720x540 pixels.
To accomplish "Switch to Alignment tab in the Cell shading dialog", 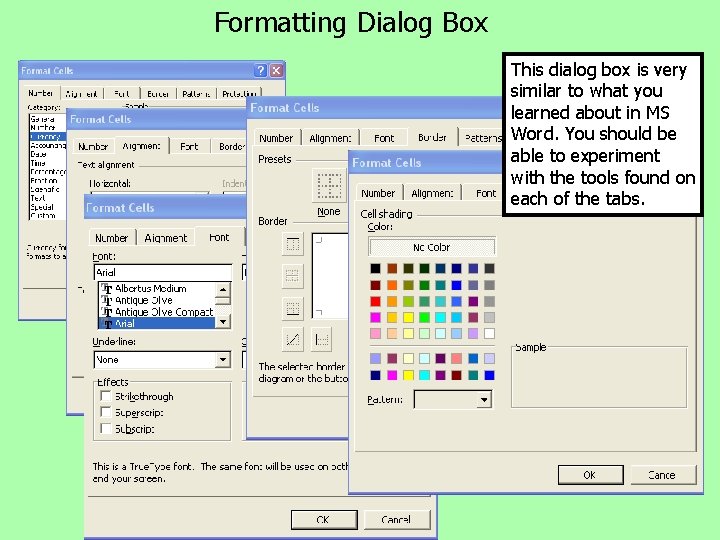I will 432,193.
